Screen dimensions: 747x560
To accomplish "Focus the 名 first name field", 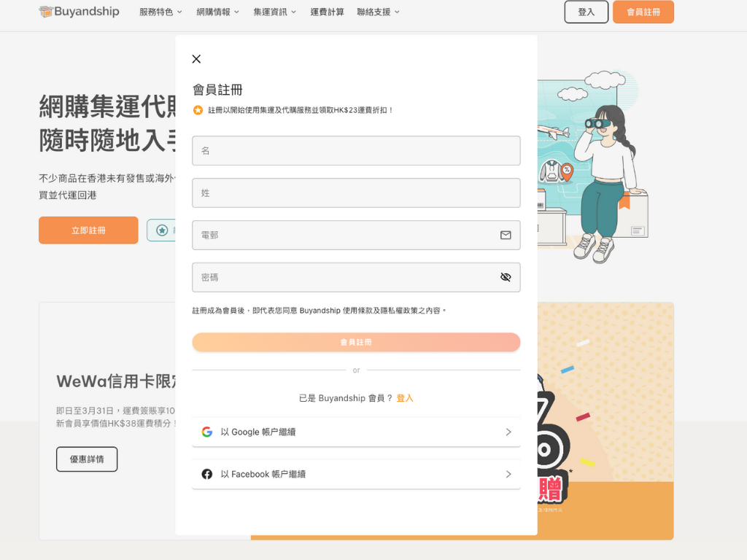I will click(356, 150).
